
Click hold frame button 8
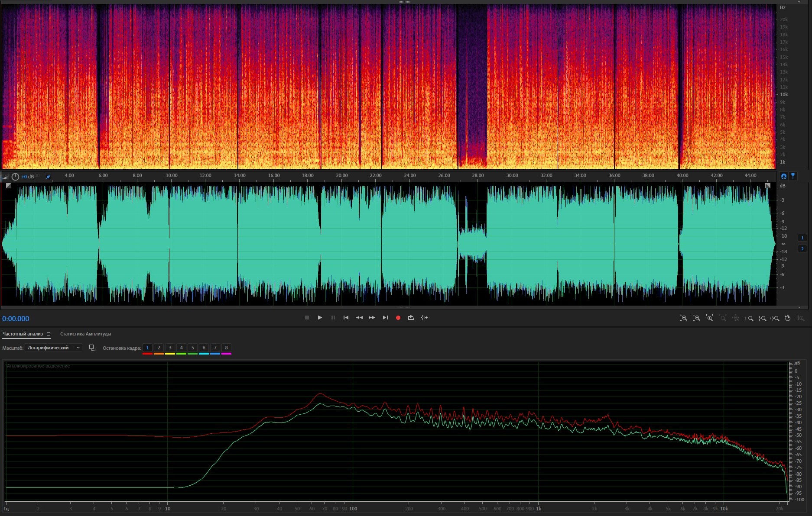click(226, 348)
